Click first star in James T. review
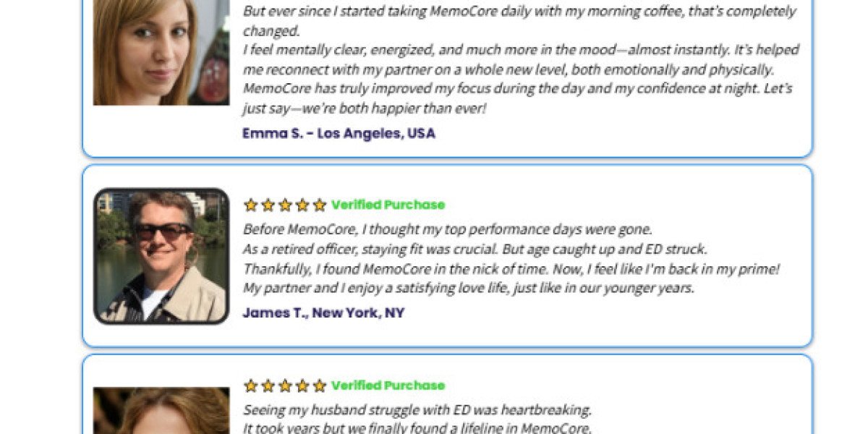Viewport: 868px width, 434px height. click(250, 205)
